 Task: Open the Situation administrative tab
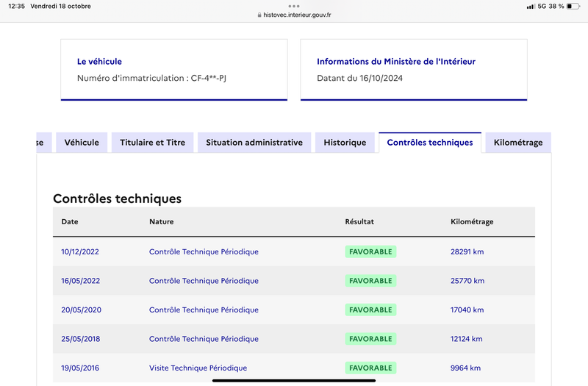[254, 143]
